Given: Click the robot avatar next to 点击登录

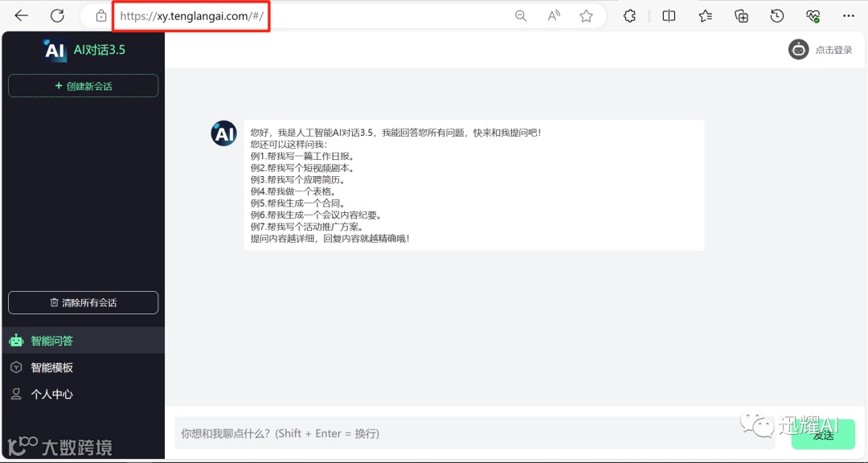Looking at the screenshot, I should (x=798, y=50).
